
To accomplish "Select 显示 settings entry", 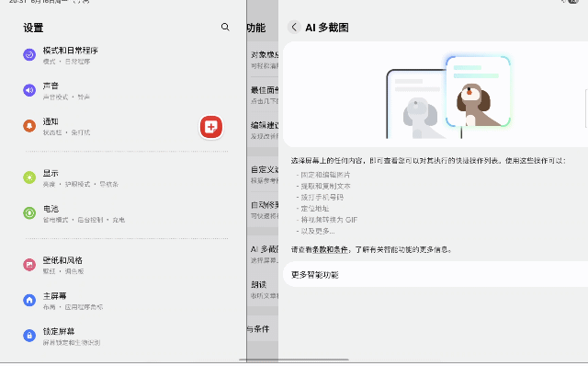I will point(126,177).
